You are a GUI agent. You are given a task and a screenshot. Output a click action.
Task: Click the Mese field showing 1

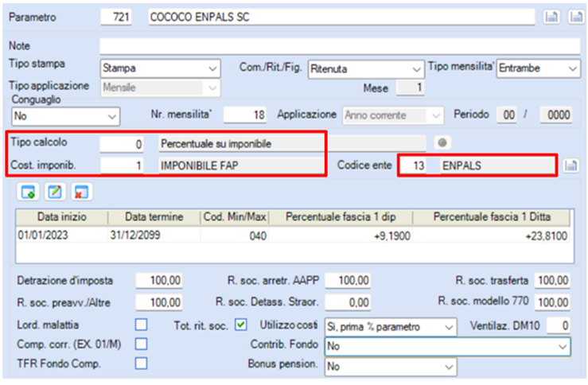pyautogui.click(x=411, y=88)
